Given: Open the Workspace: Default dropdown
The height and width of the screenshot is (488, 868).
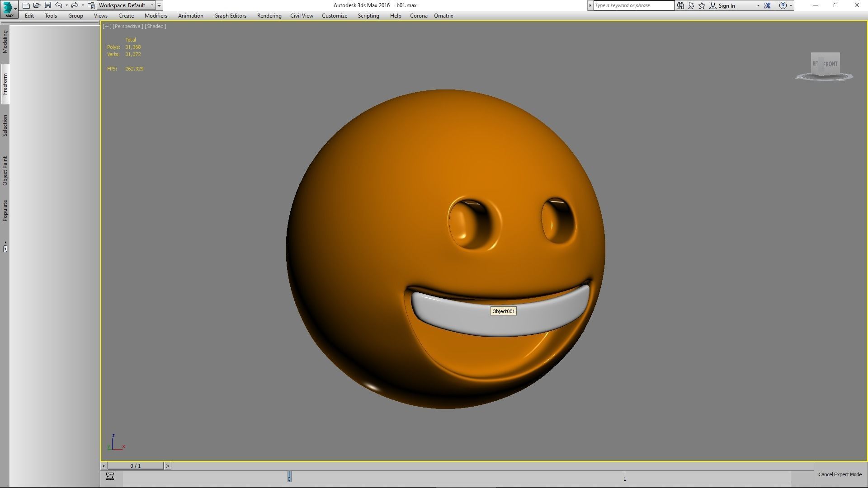Looking at the screenshot, I should [x=126, y=5].
